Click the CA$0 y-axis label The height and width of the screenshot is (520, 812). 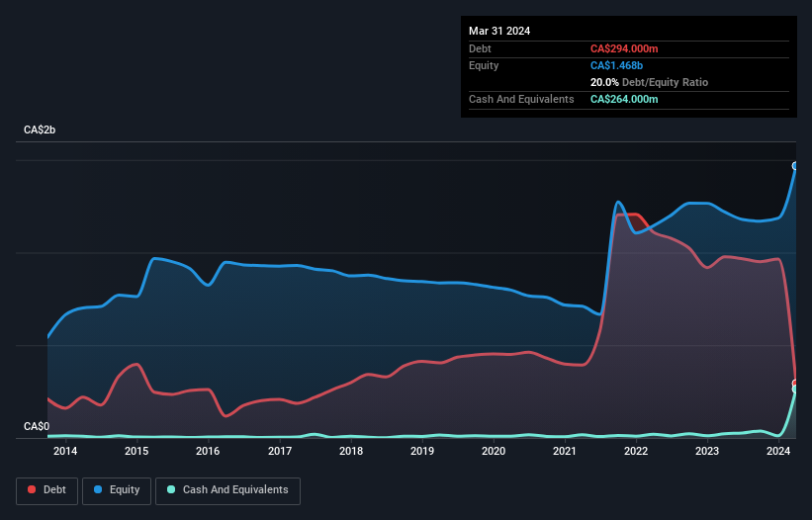(37, 426)
